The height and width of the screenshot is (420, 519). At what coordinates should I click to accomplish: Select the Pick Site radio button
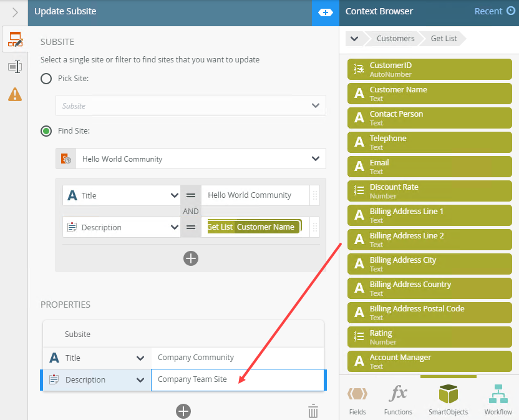click(x=46, y=79)
